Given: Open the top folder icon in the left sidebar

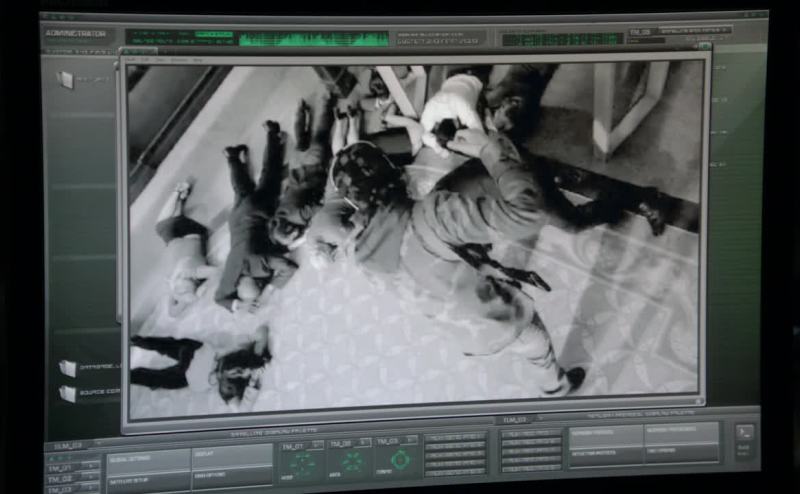Looking at the screenshot, I should click(66, 79).
